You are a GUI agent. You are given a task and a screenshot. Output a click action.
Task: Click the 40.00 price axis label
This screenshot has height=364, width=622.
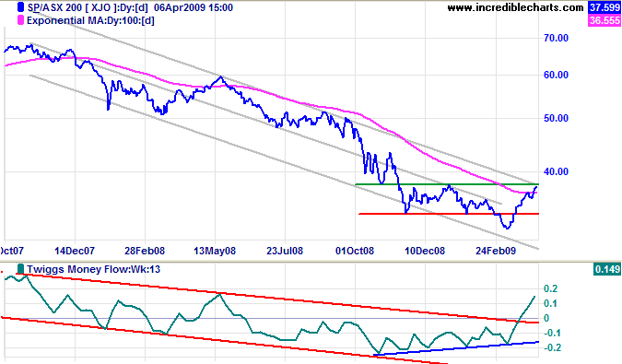(556, 171)
